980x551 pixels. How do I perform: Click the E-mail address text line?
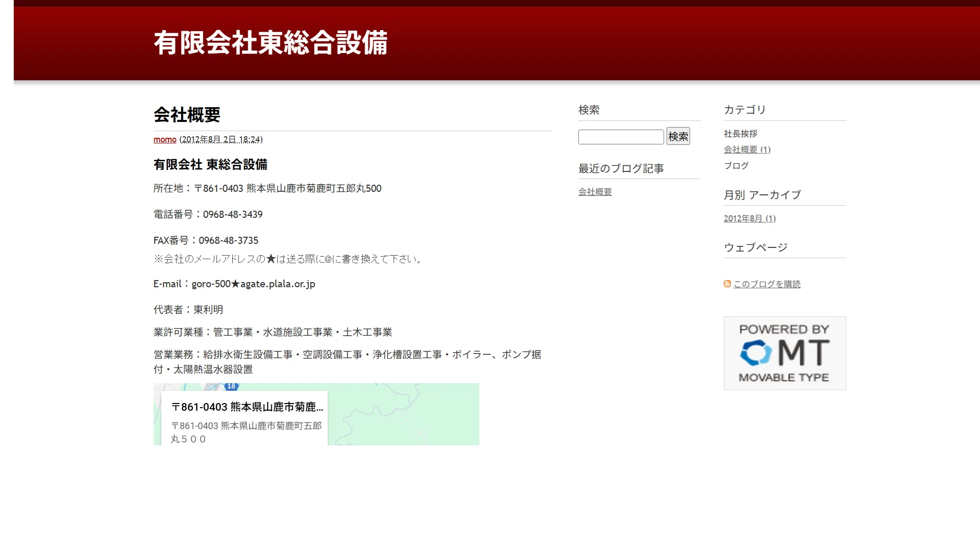234,284
